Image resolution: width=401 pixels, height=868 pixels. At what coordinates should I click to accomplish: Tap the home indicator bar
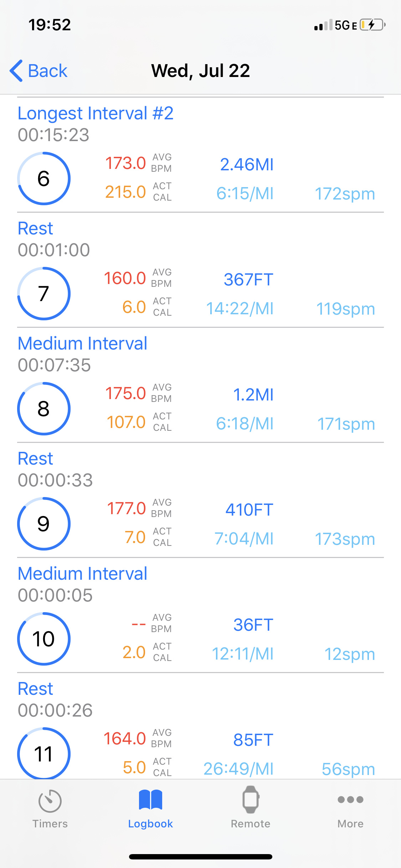click(201, 857)
